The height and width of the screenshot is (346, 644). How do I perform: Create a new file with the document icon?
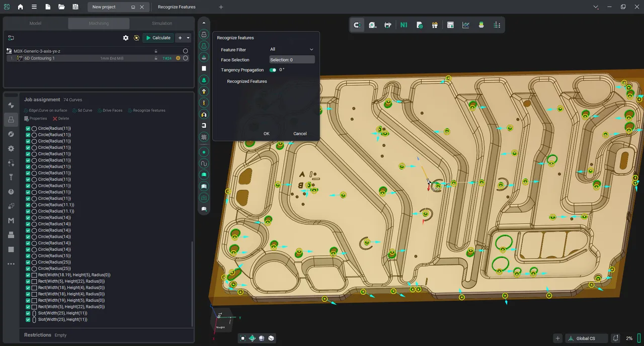pos(48,7)
